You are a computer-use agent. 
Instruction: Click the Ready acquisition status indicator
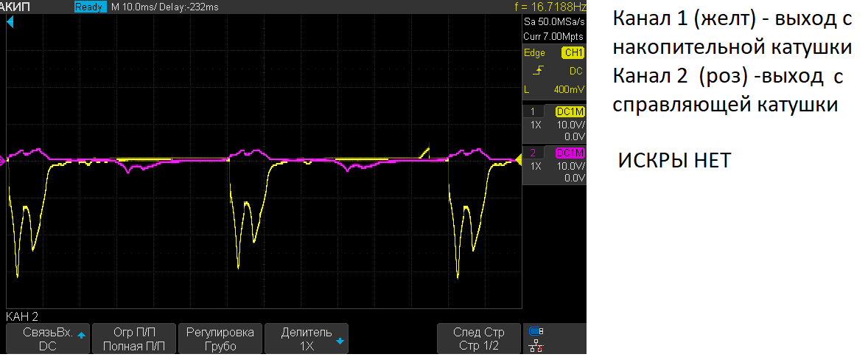90,7
